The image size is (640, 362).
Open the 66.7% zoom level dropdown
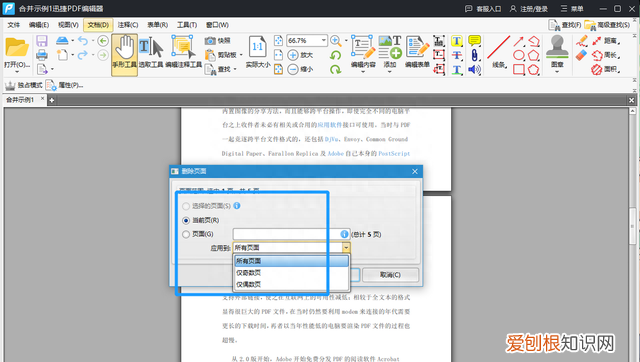[323, 40]
